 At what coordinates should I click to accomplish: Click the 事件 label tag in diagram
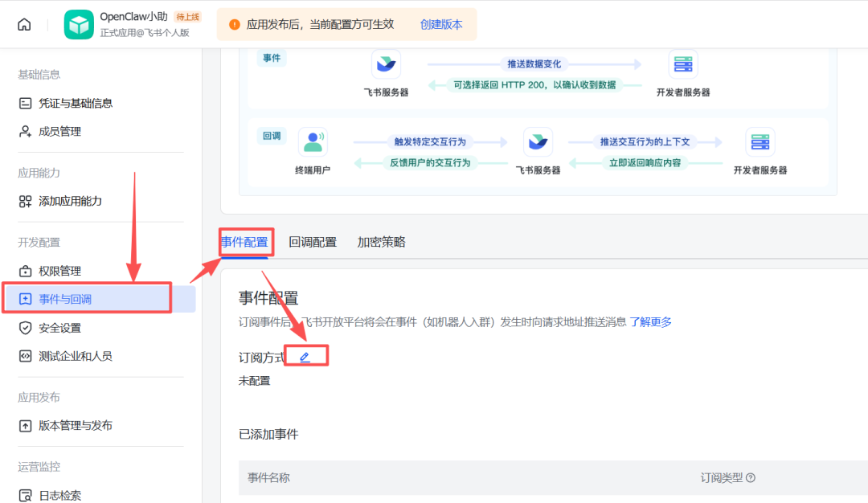272,58
